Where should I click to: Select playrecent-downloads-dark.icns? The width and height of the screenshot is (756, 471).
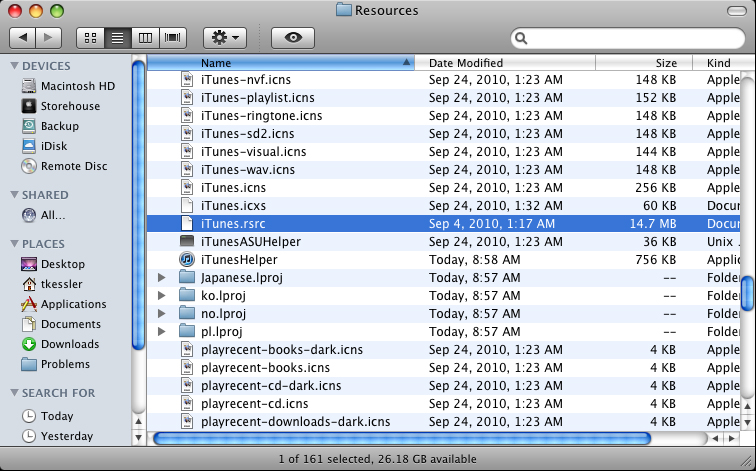click(444, 422)
